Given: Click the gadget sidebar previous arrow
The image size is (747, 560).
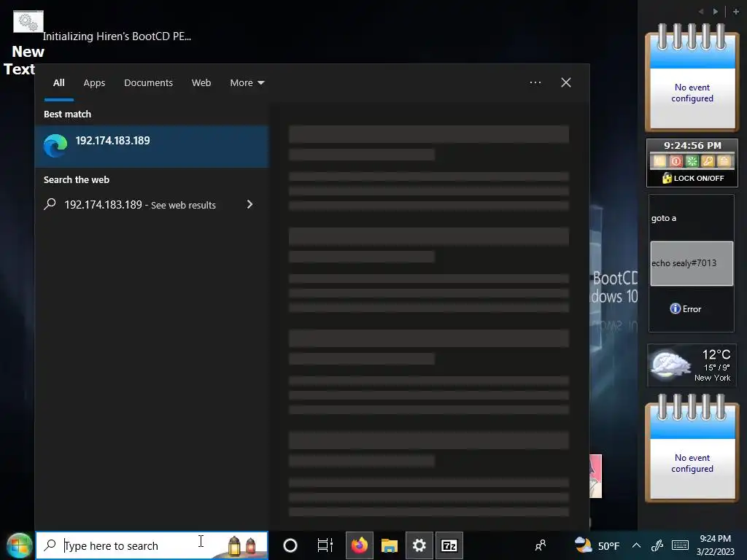Looking at the screenshot, I should click(x=701, y=12).
